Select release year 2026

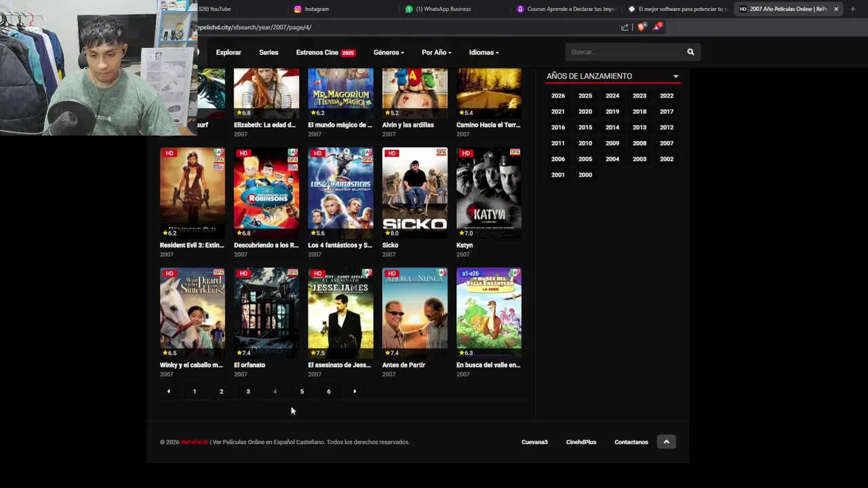[558, 96]
